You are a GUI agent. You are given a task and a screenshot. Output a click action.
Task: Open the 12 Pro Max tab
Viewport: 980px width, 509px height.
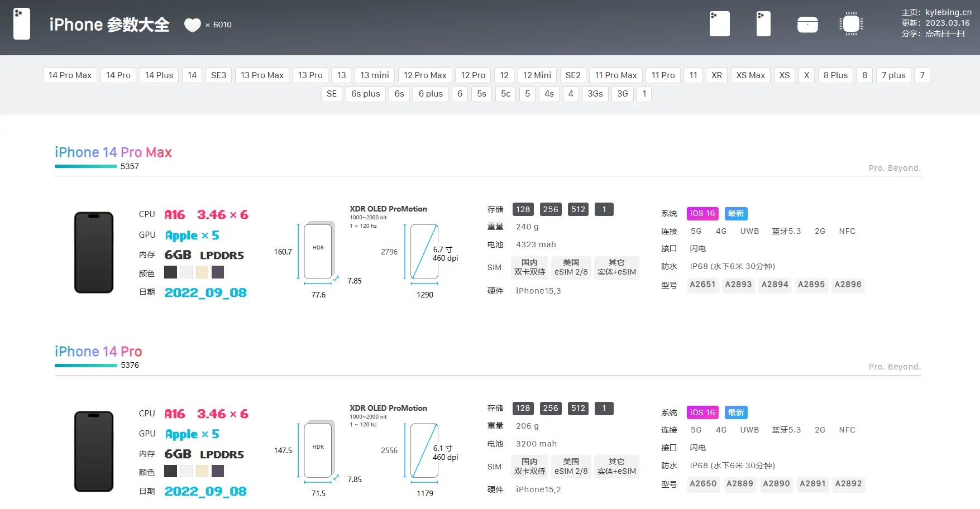(425, 75)
